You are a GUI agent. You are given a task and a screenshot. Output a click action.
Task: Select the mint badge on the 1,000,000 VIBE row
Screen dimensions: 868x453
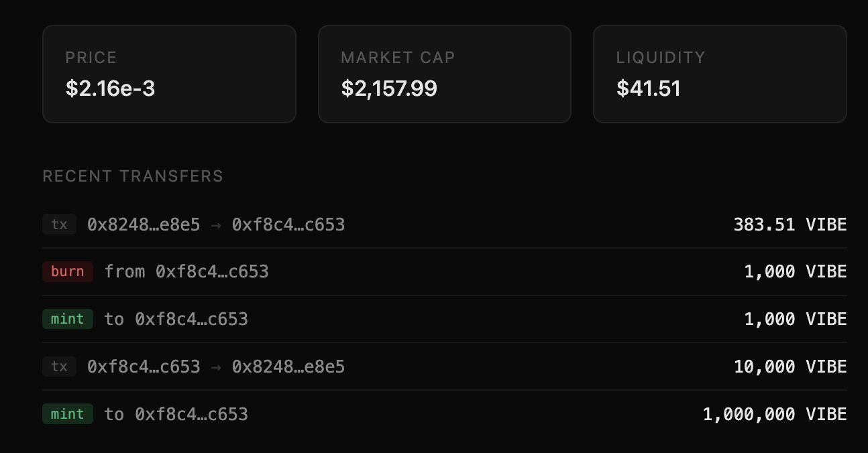(67, 414)
